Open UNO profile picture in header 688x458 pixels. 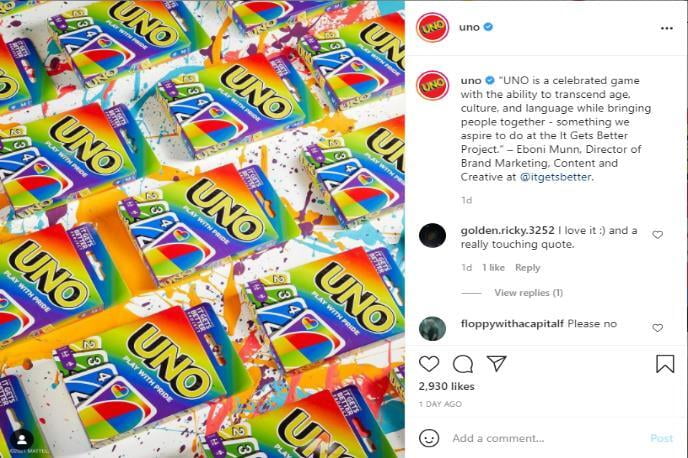pos(432,27)
